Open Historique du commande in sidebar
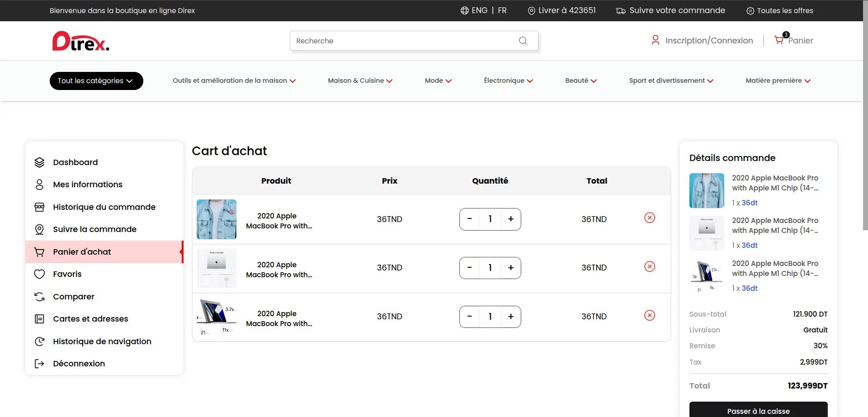 pyautogui.click(x=104, y=207)
